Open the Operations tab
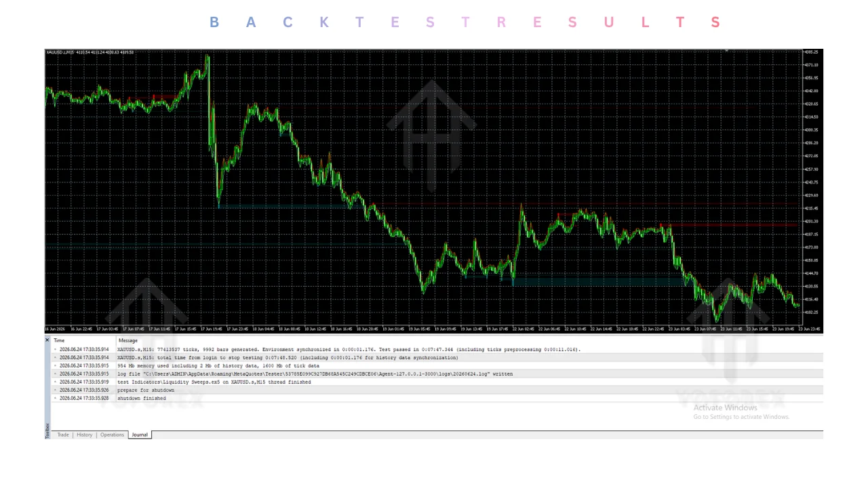The height and width of the screenshot is (488, 868). pyautogui.click(x=113, y=434)
